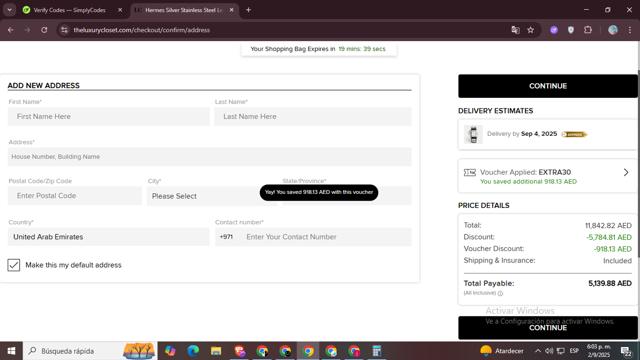Open the tab search dropdown arrow
This screenshot has width=640, height=360.
click(x=9, y=10)
